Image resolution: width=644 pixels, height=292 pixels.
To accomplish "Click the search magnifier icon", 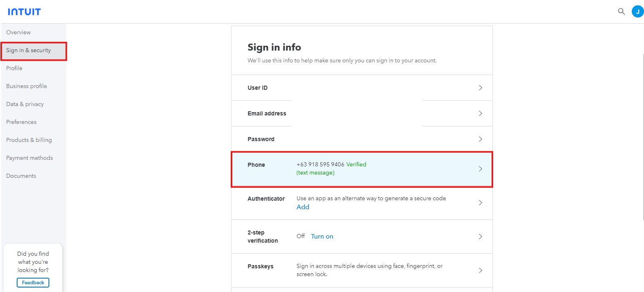I will click(x=621, y=11).
